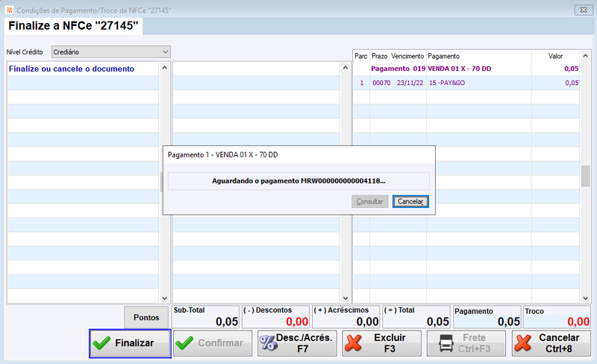Viewport: 597px width, 364px height.
Task: Click the Confirmar button label
Action: 220,343
